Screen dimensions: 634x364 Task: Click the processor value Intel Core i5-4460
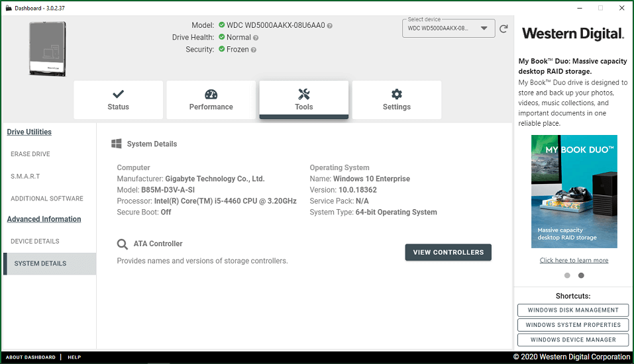(x=225, y=201)
